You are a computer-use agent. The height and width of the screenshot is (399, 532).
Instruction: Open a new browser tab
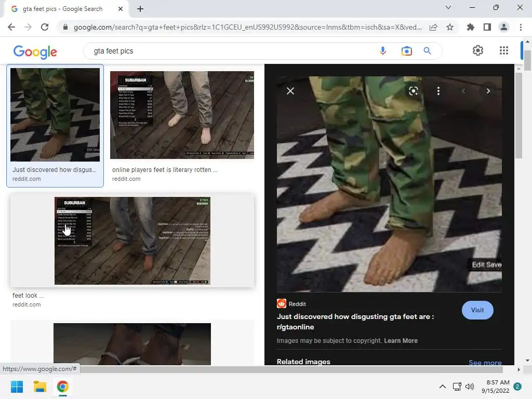[140, 9]
